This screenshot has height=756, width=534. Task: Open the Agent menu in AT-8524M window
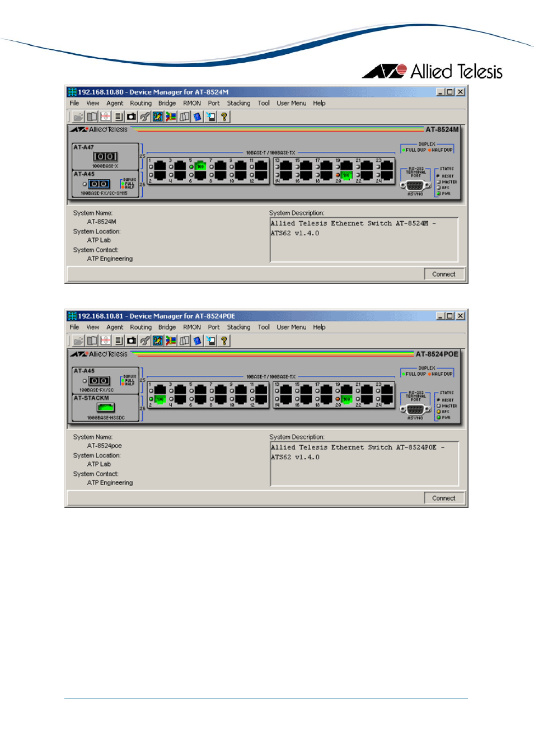[x=115, y=103]
